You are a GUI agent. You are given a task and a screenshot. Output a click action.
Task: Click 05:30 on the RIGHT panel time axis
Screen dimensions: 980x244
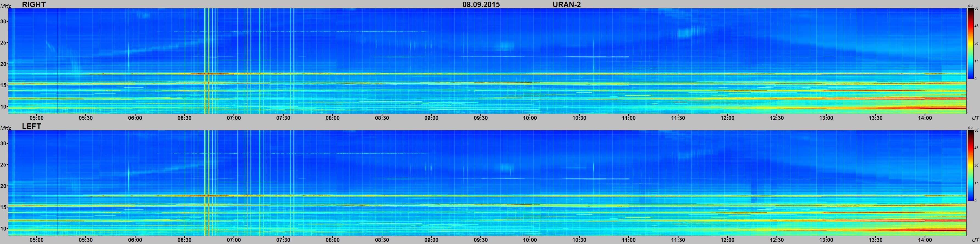click(x=86, y=118)
